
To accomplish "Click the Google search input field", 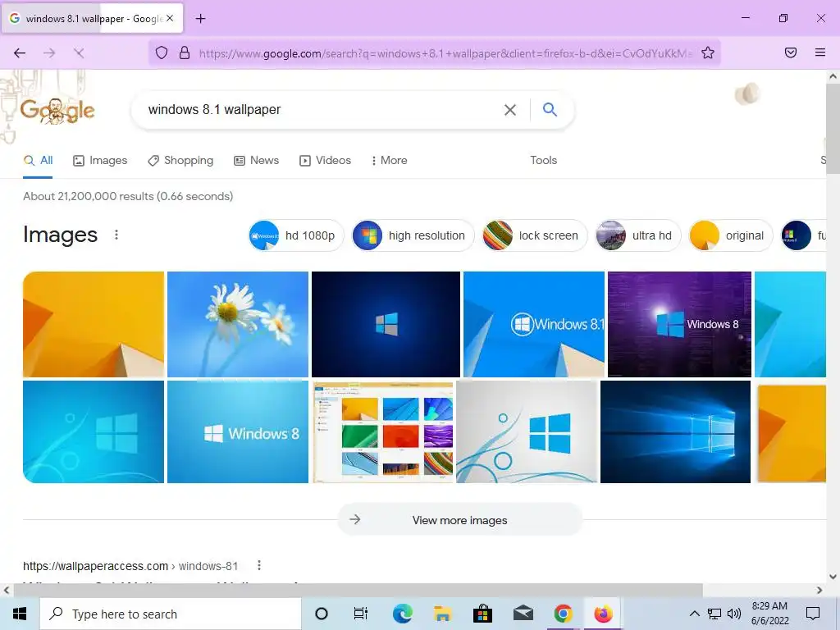I will click(322, 110).
